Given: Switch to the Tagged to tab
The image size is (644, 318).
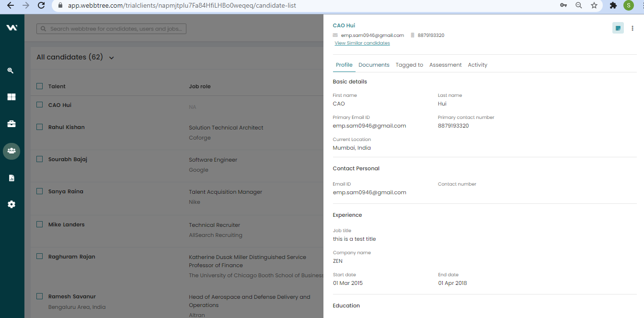Looking at the screenshot, I should coord(409,65).
